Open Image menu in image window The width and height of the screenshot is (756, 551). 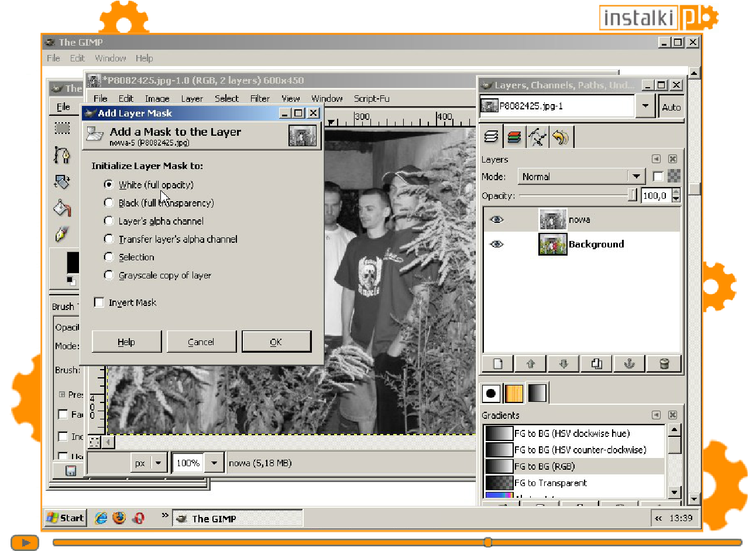coord(157,98)
